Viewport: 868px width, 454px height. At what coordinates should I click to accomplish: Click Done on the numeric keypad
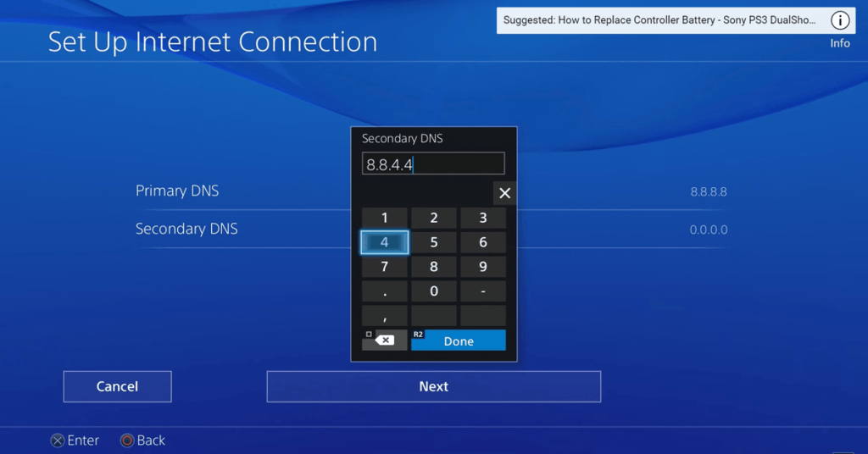tap(459, 340)
